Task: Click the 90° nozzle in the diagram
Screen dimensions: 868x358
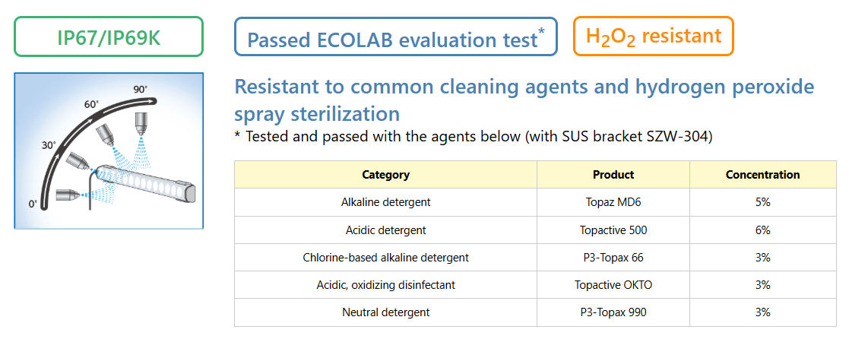Action: (x=141, y=123)
